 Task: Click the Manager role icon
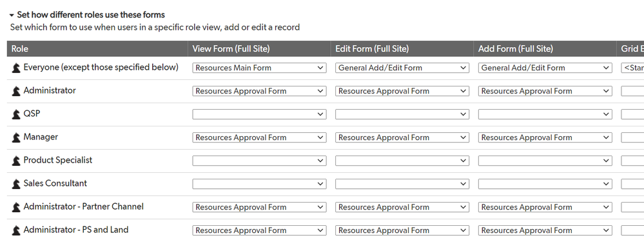pos(16,137)
